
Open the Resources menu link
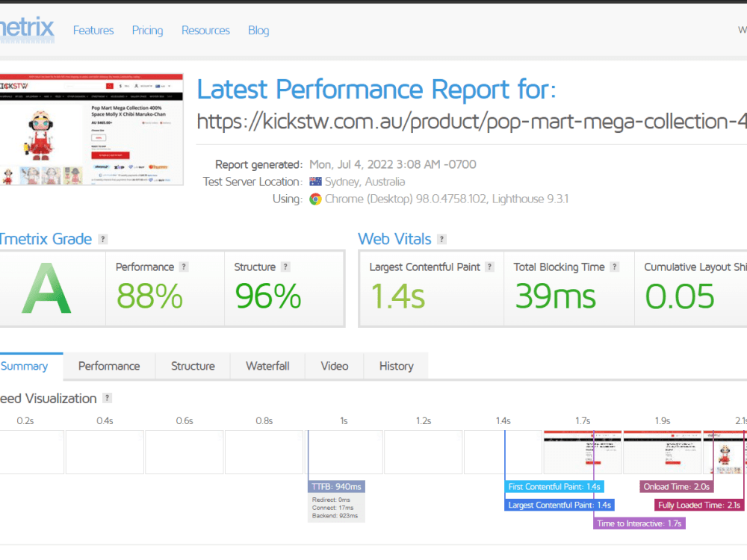[205, 31]
